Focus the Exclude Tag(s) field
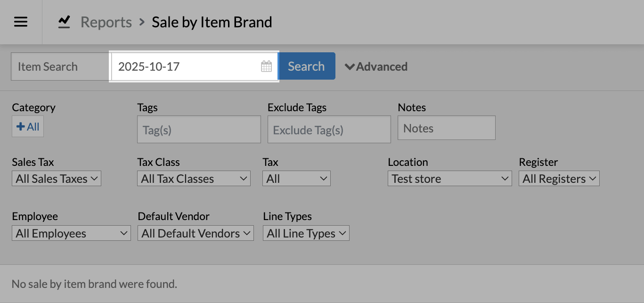 click(329, 130)
